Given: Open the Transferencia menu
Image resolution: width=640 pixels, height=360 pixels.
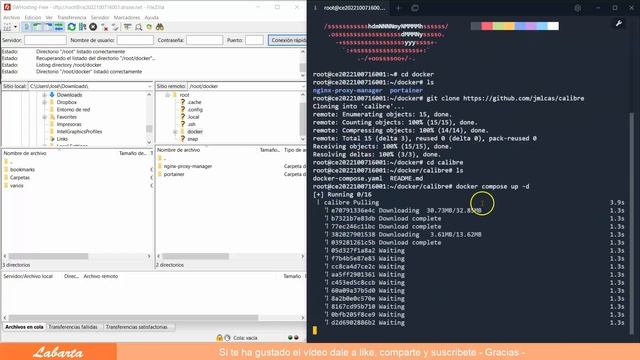Looking at the screenshot, I should [x=71, y=18].
